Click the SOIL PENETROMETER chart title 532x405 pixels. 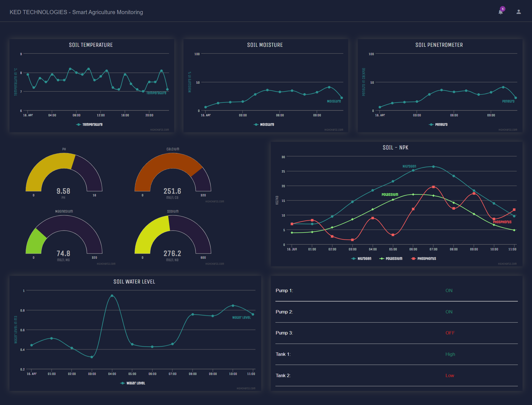tap(439, 45)
